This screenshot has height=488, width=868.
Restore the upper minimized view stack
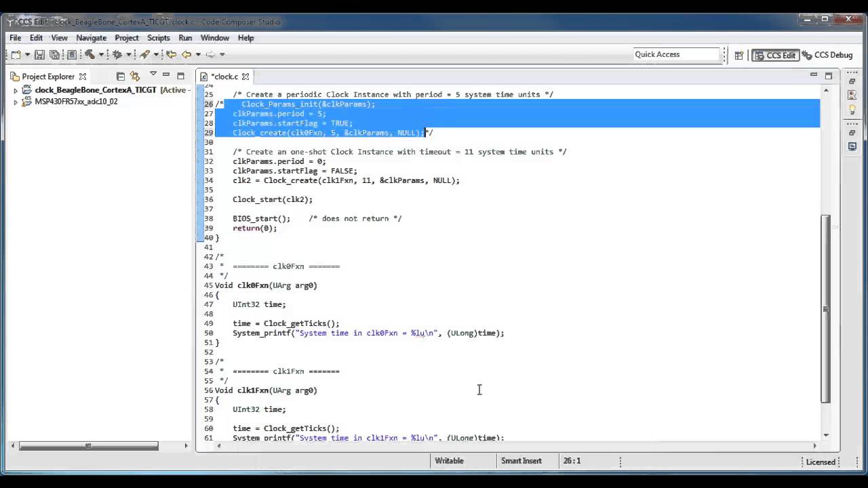click(852, 81)
